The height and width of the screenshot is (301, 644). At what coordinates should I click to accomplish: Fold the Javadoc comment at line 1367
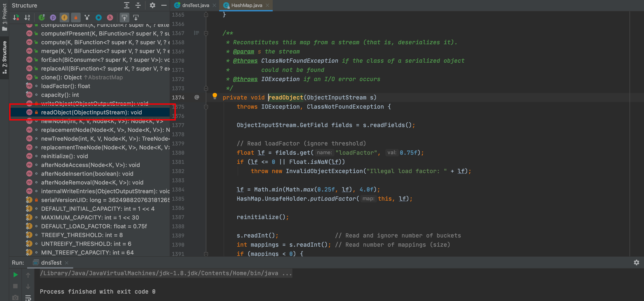click(x=206, y=33)
